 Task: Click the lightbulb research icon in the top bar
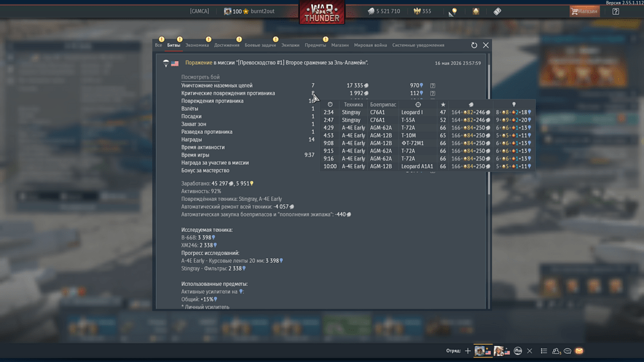tap(454, 12)
